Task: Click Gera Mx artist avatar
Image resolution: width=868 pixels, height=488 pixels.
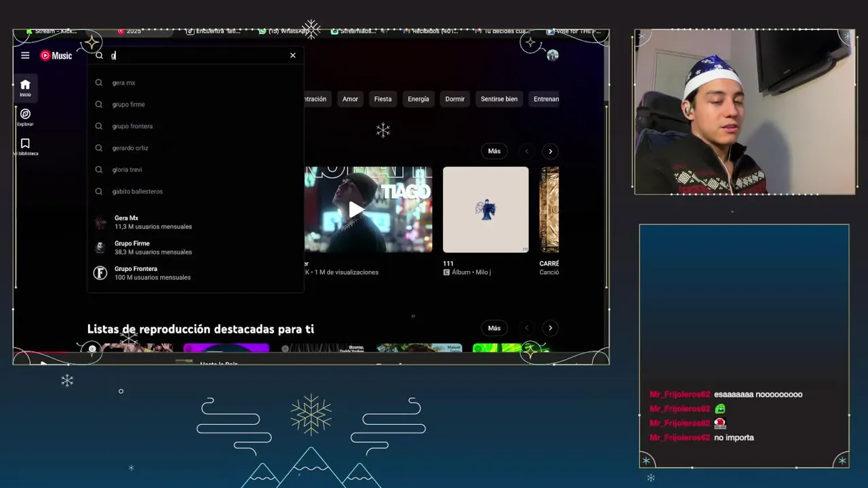Action: pyautogui.click(x=100, y=222)
